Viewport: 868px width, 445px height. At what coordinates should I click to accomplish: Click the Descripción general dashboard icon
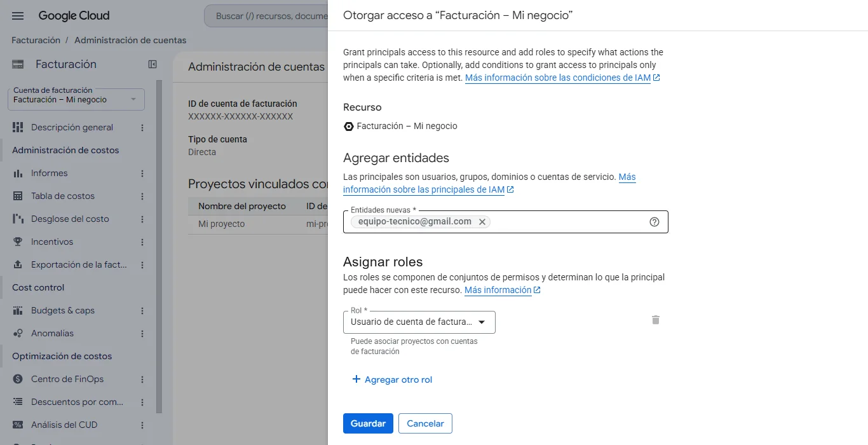[x=18, y=127]
